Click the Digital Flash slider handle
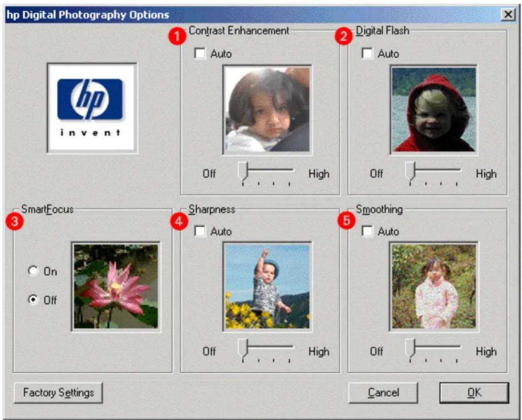Screen dimensions: 522x420 [410, 171]
